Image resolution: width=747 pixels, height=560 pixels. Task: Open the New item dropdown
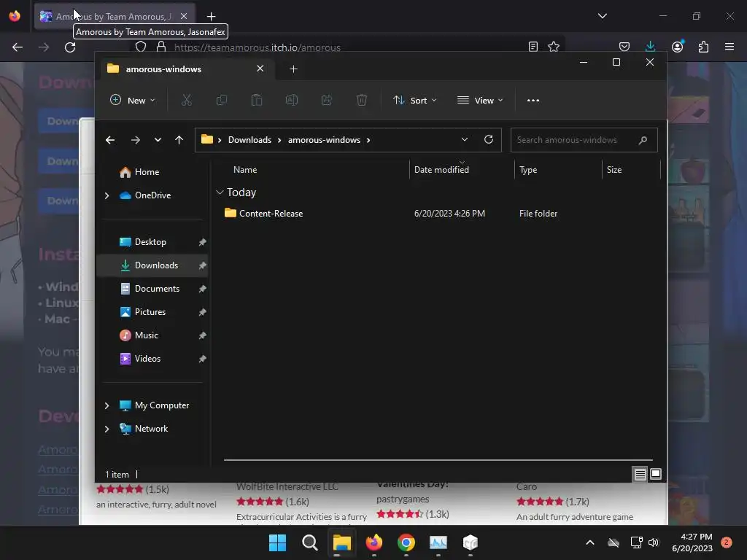133,101
